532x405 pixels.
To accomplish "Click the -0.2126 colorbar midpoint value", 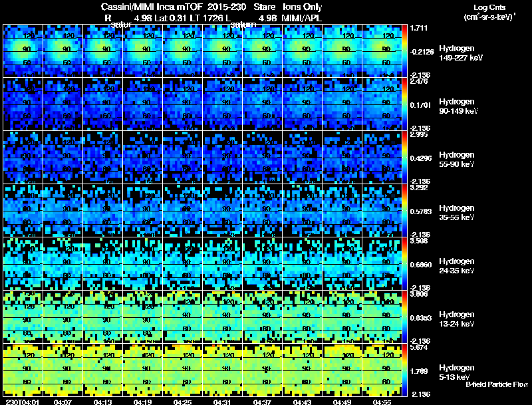I will 422,52.
